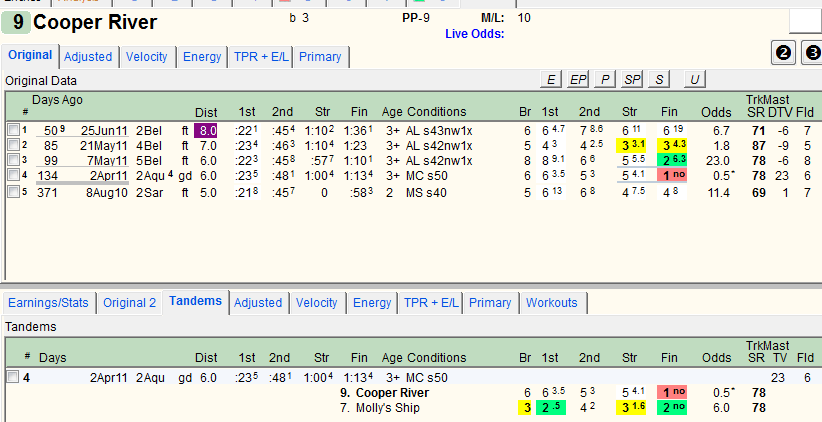Click the horse name Cooper River heading
The image size is (822, 422).
[x=95, y=23]
